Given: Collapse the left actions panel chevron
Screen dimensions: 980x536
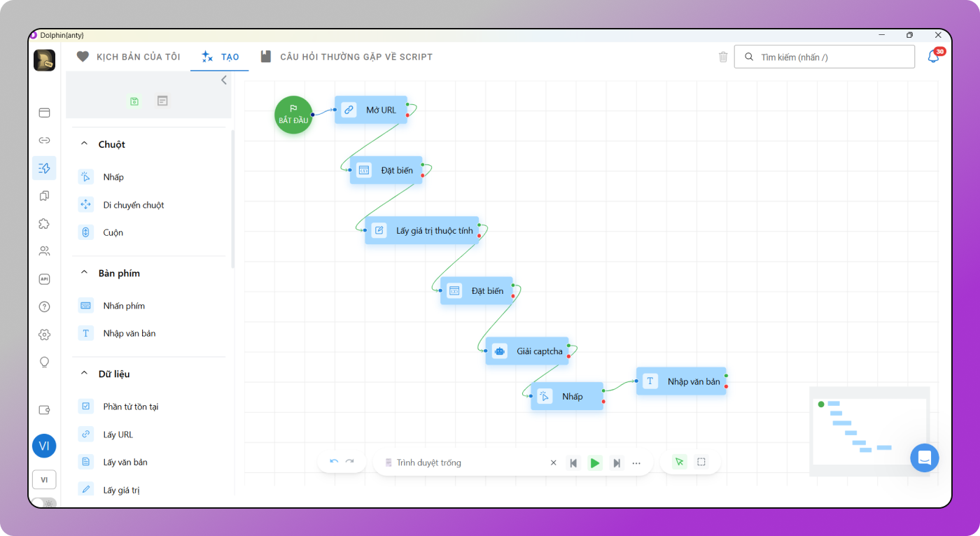Looking at the screenshot, I should pyautogui.click(x=224, y=80).
